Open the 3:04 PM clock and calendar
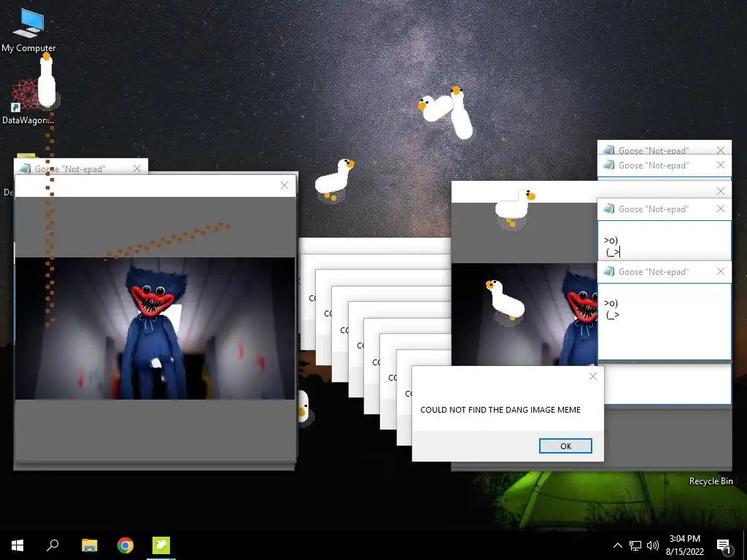Image resolution: width=747 pixels, height=560 pixels. pyautogui.click(x=684, y=545)
